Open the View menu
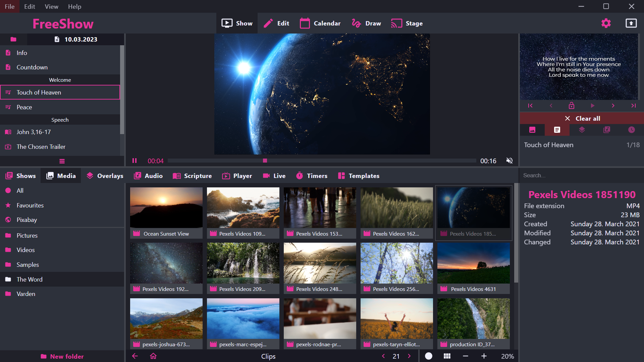 click(x=51, y=6)
